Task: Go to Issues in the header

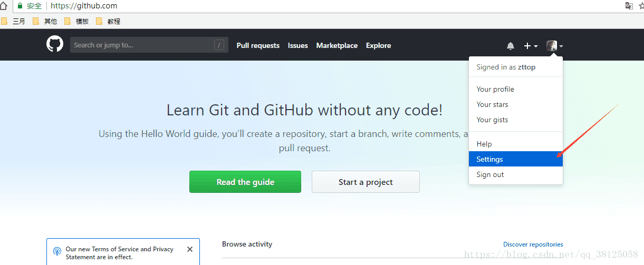Action: coord(298,45)
